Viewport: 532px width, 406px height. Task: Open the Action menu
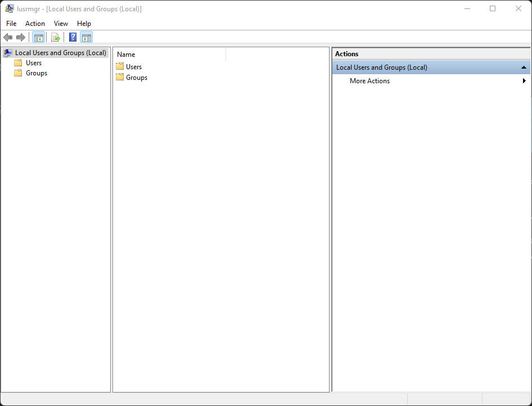(x=35, y=24)
